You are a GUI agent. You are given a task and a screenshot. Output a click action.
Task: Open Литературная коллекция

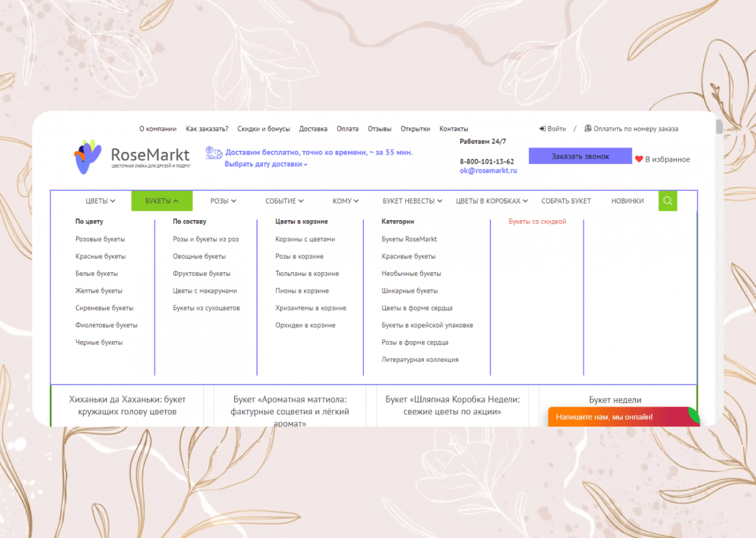click(x=420, y=360)
